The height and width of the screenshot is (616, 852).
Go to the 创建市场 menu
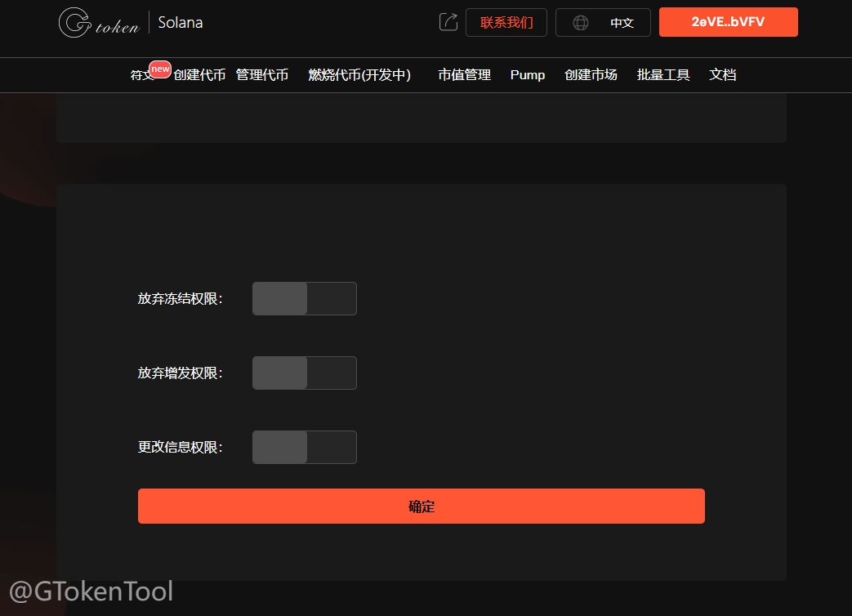(x=591, y=75)
